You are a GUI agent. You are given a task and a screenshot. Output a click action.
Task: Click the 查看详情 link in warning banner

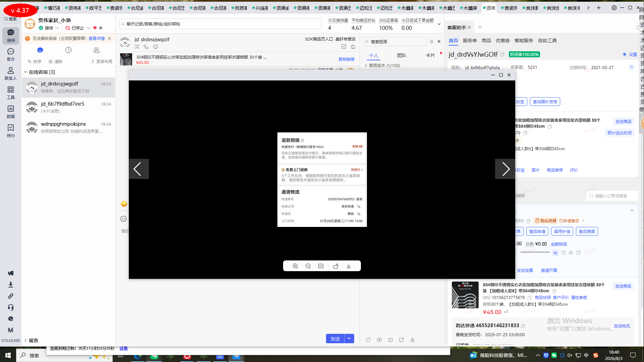[x=97, y=39]
